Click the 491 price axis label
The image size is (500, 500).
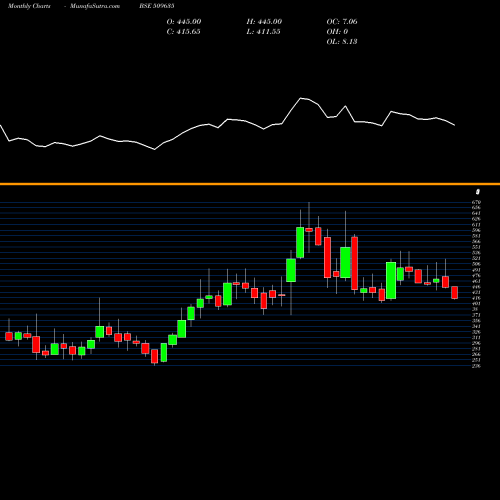pyautogui.click(x=476, y=270)
